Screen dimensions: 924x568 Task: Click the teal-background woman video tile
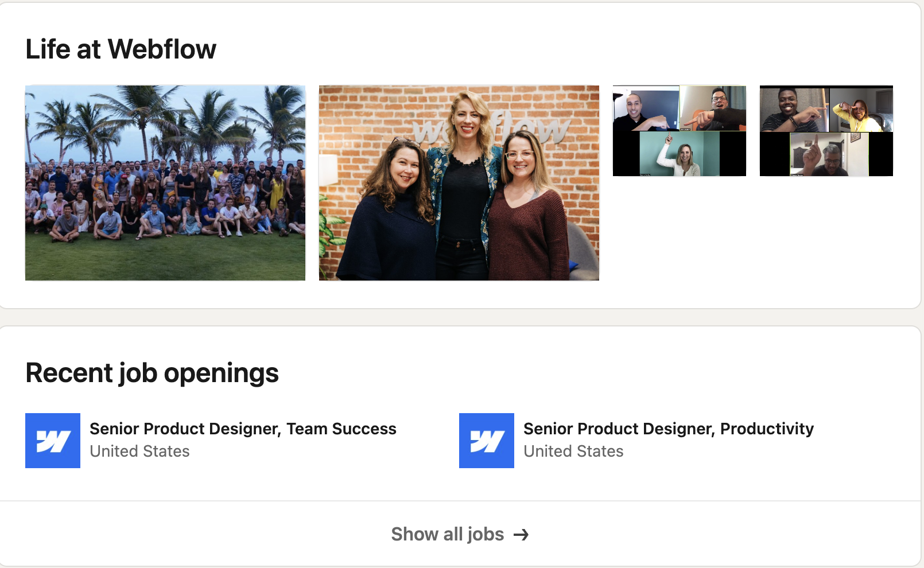tap(680, 153)
